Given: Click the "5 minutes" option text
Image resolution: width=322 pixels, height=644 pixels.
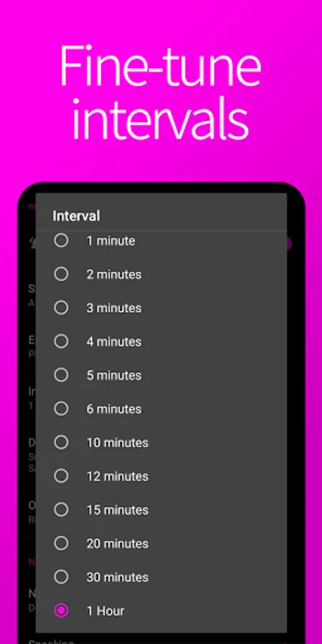Looking at the screenshot, I should click(x=114, y=375).
